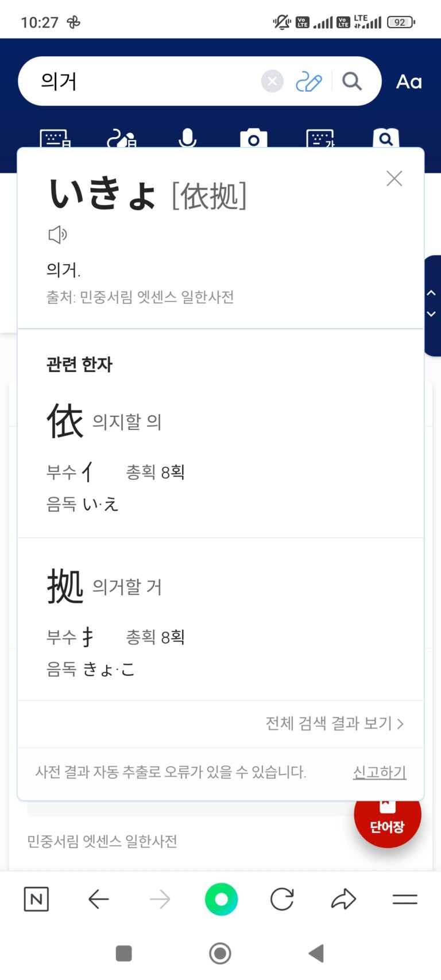Close the いきょ definition popup
Viewport: 441px width, 980px height.
(x=394, y=179)
